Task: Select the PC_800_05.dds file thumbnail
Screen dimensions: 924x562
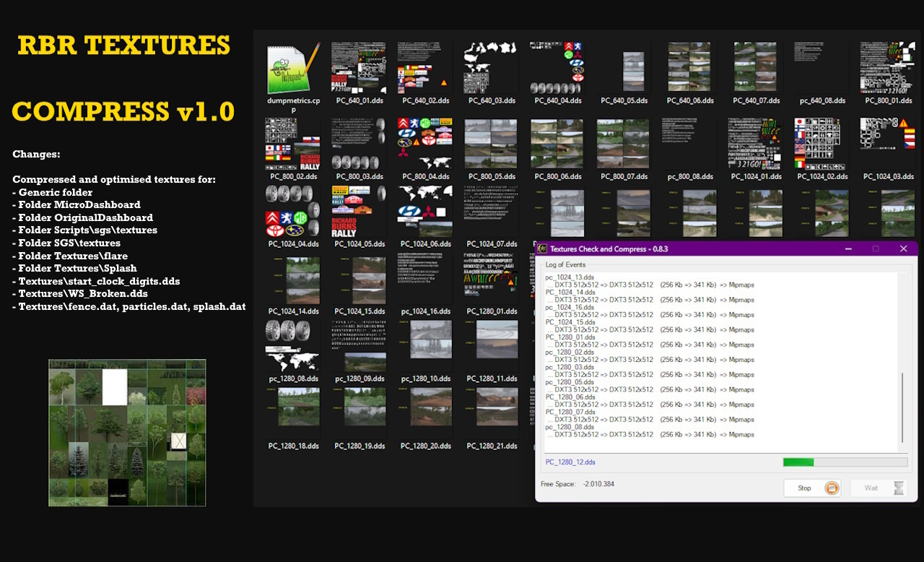Action: point(491,144)
